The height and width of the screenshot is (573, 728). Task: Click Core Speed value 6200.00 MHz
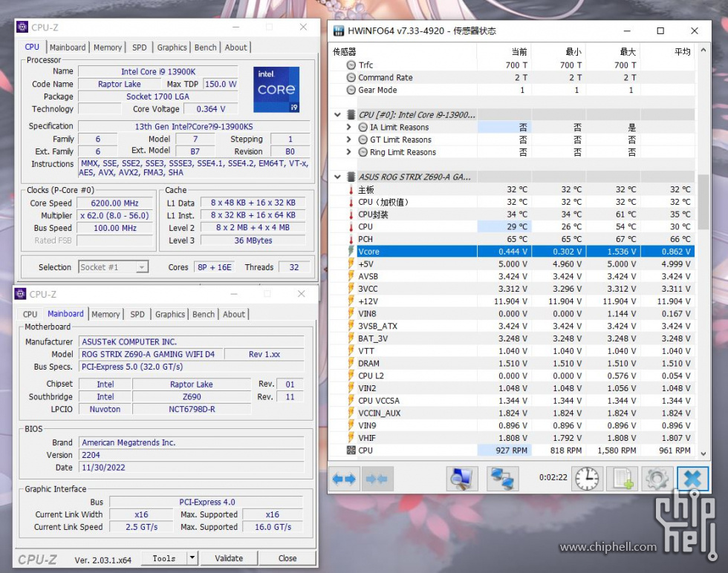[x=114, y=203]
